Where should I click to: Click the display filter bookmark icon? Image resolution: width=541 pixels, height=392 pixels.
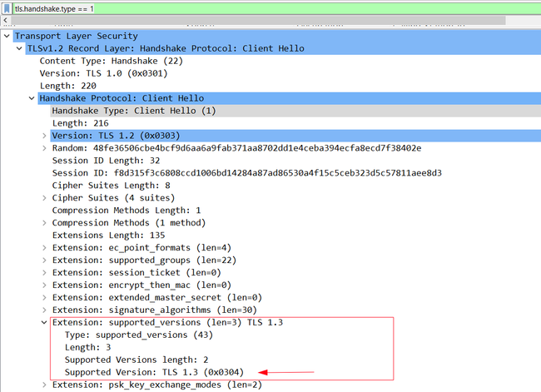click(7, 8)
